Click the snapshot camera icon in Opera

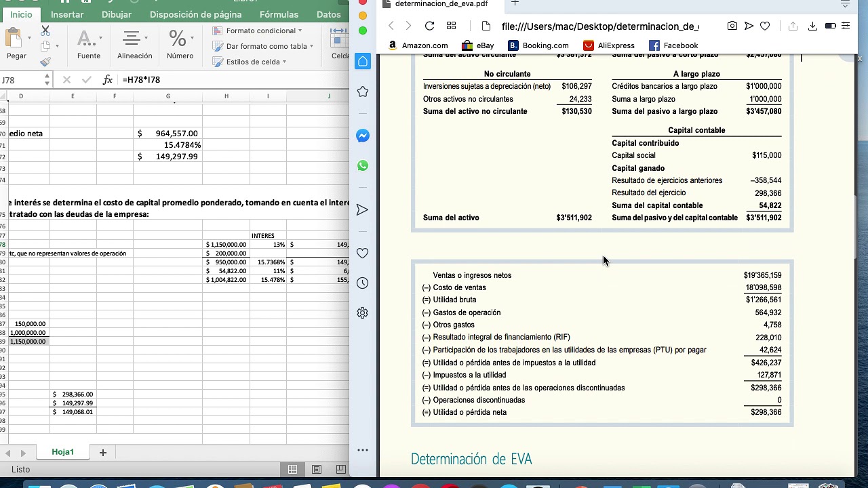tap(732, 26)
